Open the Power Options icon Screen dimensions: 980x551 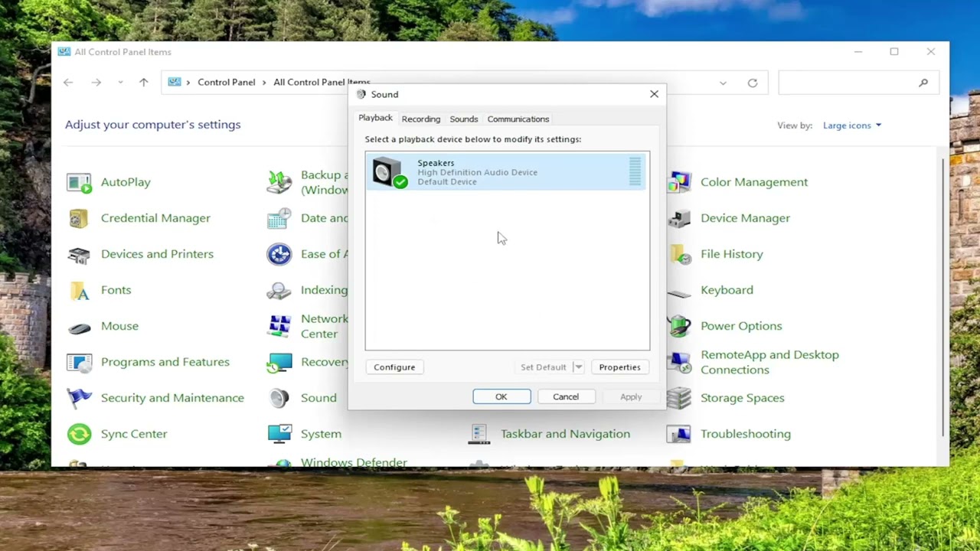point(679,326)
